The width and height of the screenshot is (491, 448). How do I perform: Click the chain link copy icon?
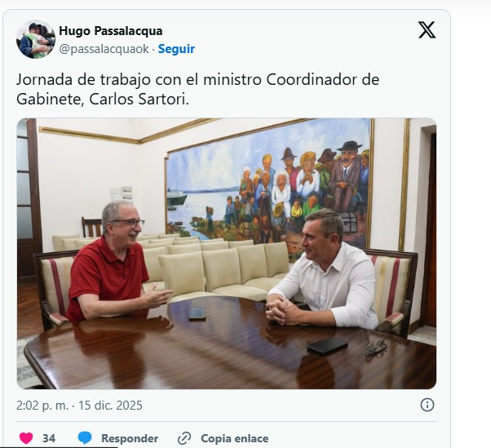click(184, 438)
